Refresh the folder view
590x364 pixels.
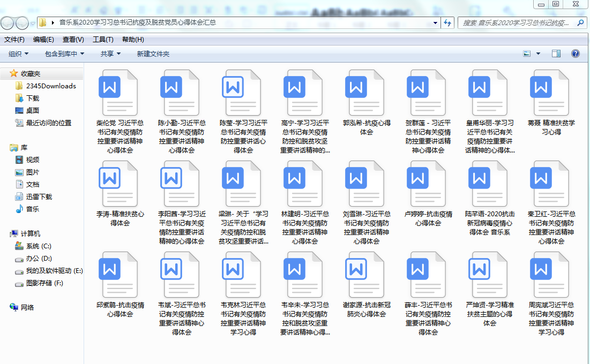click(x=447, y=23)
